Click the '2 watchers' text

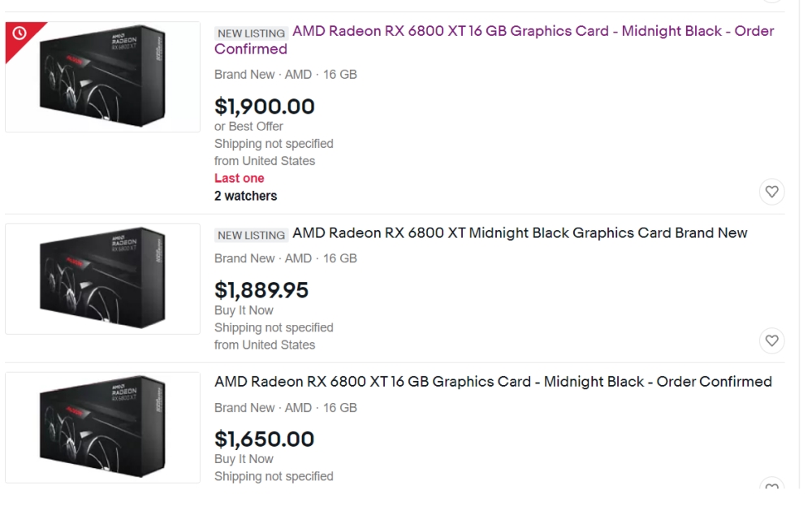pos(245,195)
